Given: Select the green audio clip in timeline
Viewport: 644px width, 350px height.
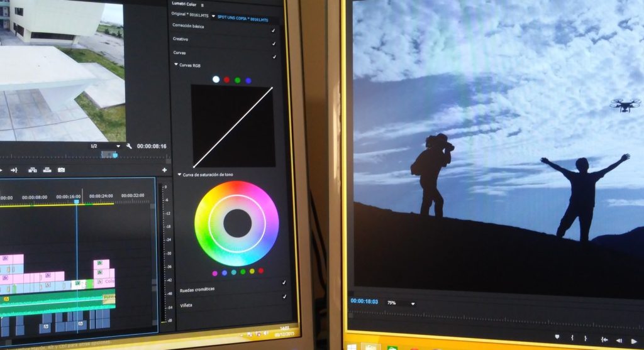Looking at the screenshot, I should coord(57,303).
